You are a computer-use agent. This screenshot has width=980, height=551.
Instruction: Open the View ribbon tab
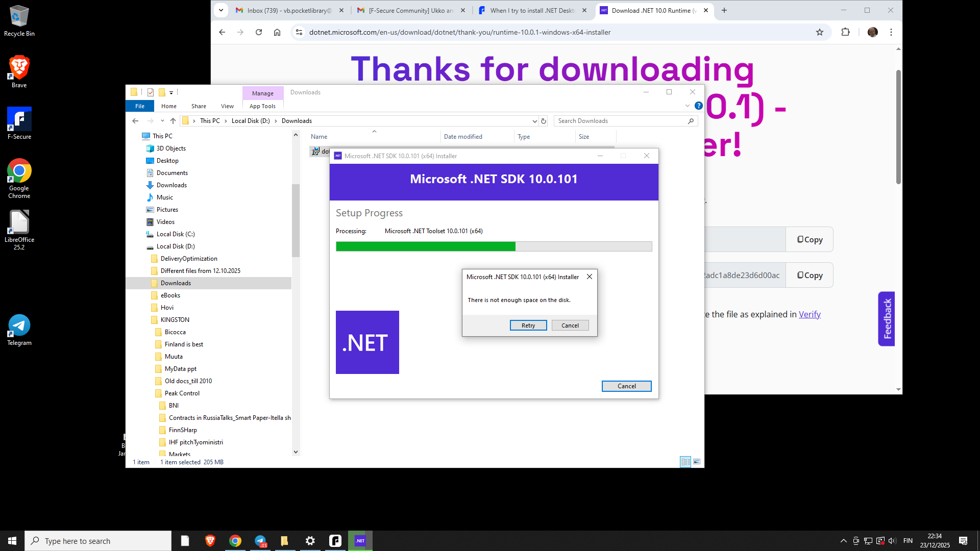click(227, 106)
